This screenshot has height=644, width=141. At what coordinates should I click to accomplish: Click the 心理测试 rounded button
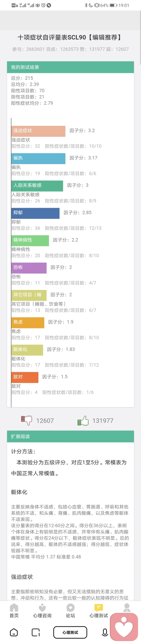click(x=70, y=632)
